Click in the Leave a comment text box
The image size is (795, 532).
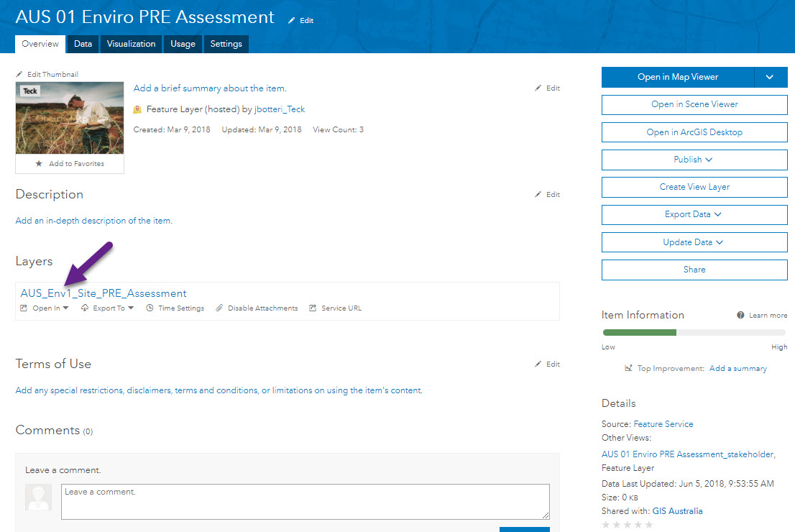(305, 502)
